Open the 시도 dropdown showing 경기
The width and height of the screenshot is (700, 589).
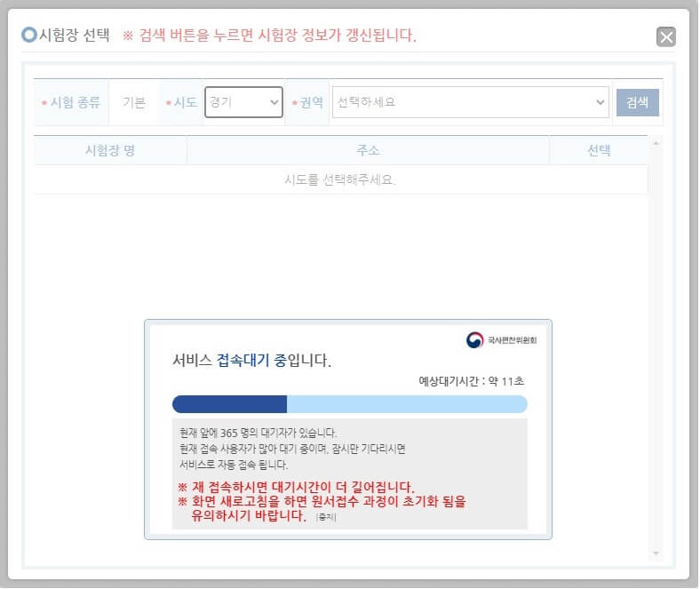coord(243,102)
